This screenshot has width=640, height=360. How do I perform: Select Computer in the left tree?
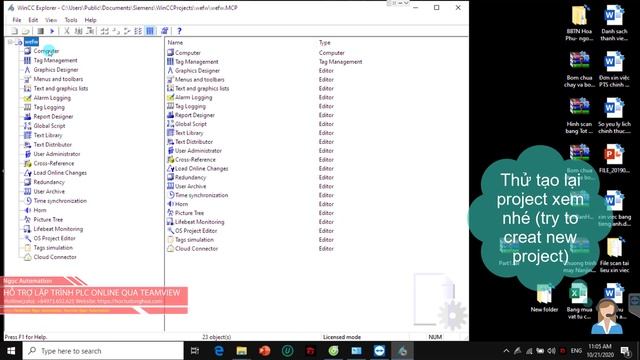[46, 51]
